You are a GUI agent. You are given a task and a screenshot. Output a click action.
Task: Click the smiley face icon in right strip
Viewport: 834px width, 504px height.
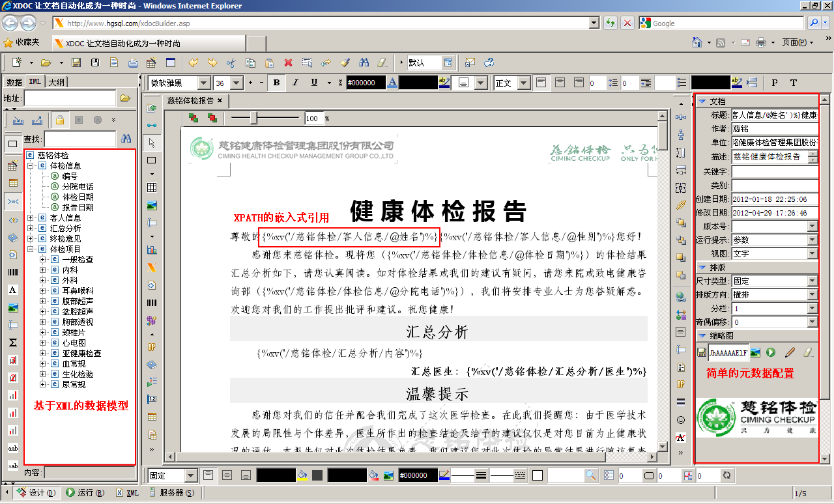pos(681,420)
